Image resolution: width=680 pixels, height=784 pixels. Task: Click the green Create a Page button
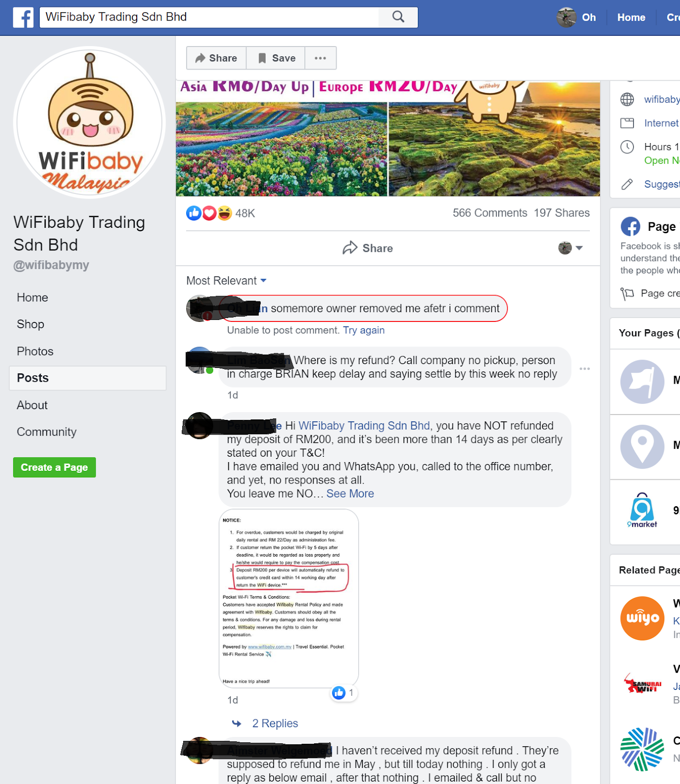54,467
